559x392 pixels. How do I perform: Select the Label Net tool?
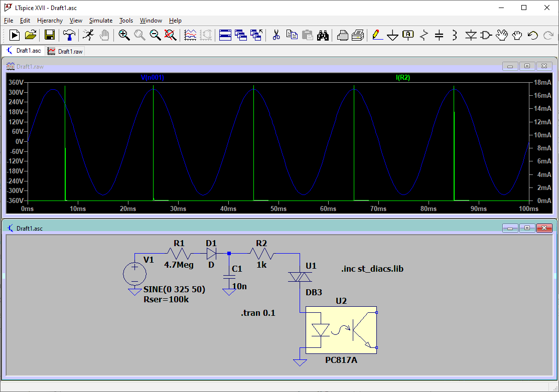pos(408,35)
